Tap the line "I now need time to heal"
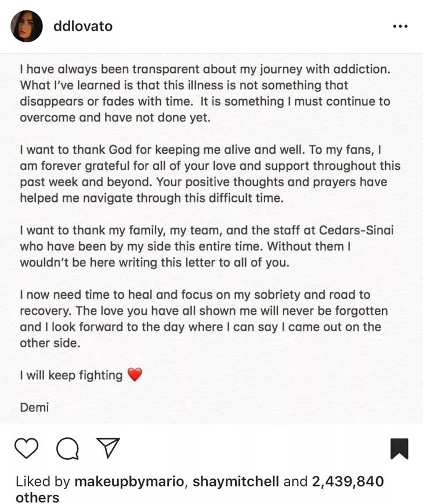 tap(195, 295)
